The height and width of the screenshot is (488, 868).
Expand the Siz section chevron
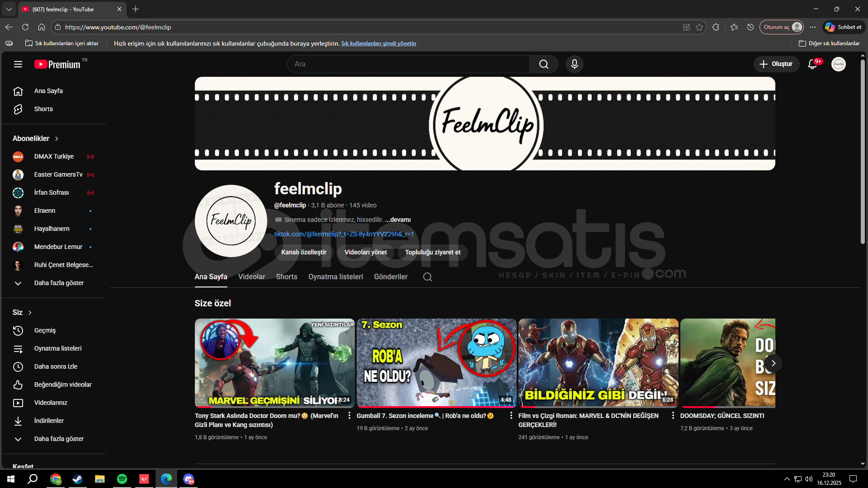(x=30, y=313)
